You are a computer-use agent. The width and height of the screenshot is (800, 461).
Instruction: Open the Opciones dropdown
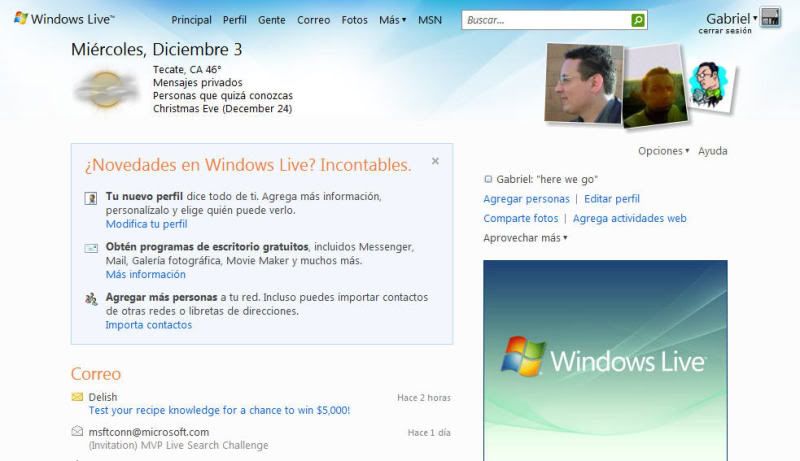663,151
